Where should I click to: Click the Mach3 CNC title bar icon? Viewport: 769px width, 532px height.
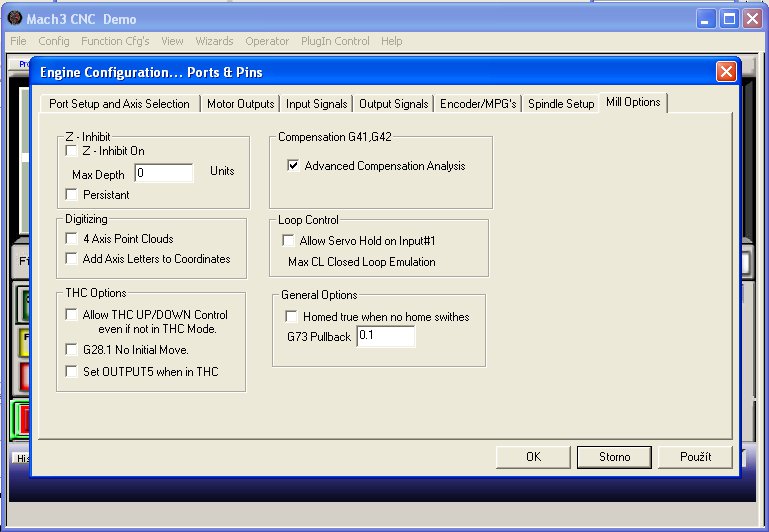(14, 19)
